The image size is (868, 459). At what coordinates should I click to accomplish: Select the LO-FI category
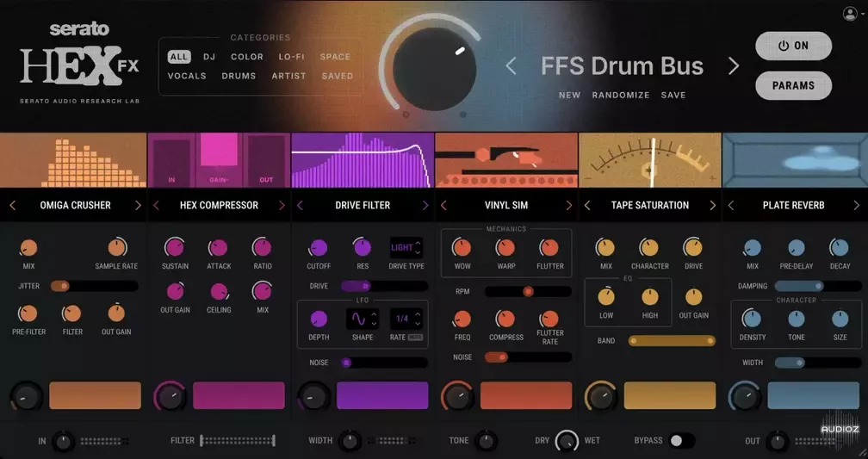(291, 57)
